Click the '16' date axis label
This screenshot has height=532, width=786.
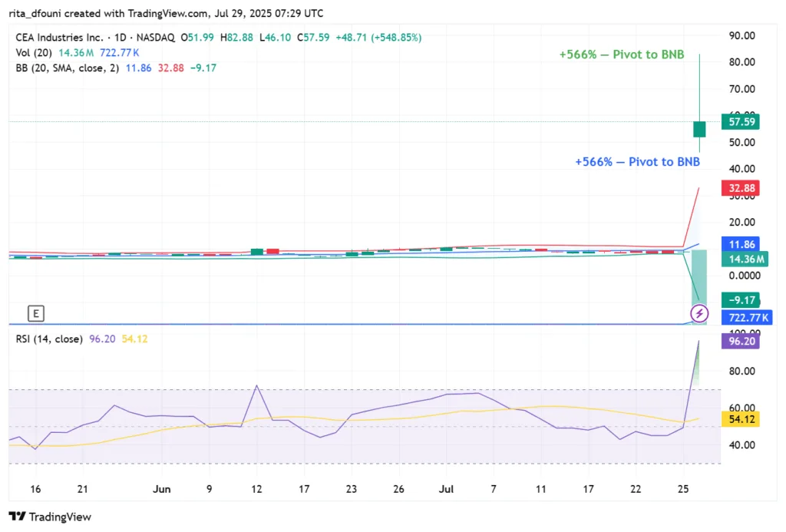point(35,489)
